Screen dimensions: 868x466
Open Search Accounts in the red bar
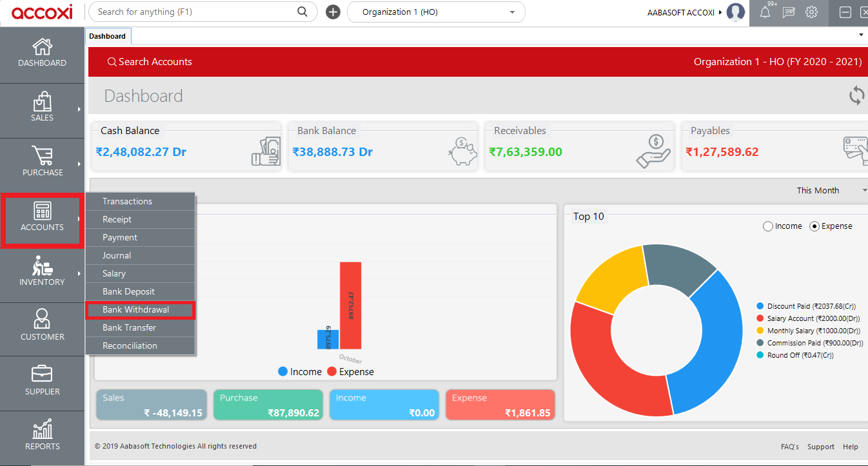click(150, 61)
